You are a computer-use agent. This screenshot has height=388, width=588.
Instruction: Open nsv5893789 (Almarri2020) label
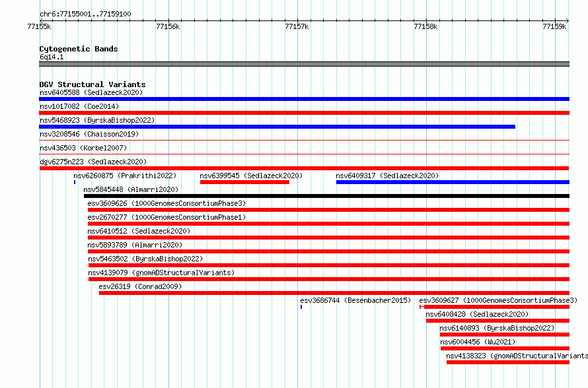[135, 245]
